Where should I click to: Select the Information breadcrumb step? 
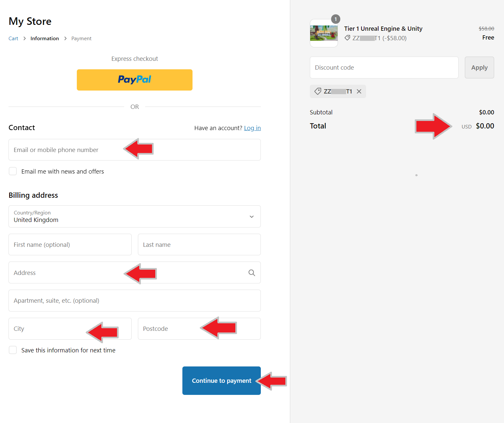point(44,39)
